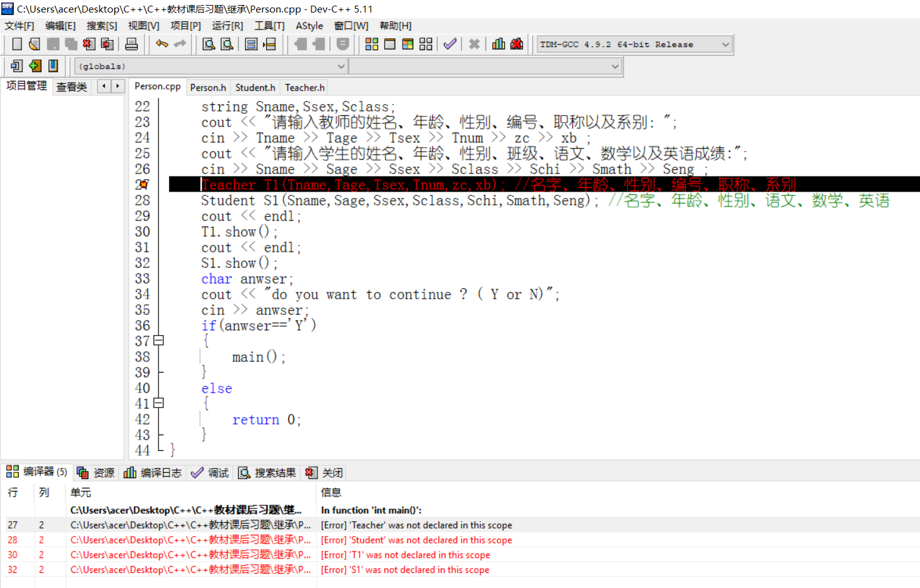Open the (globals) scope dropdown

[x=211, y=66]
